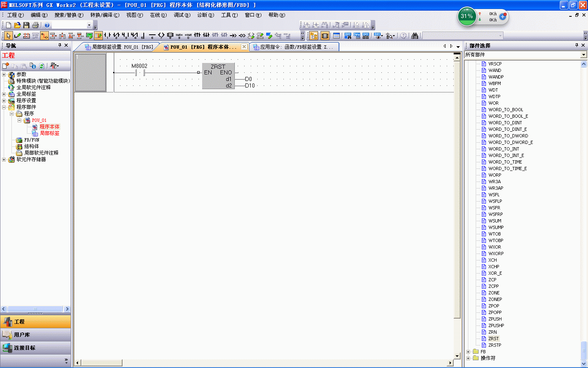Collapse the 程序部件 tree node

pos(4,107)
